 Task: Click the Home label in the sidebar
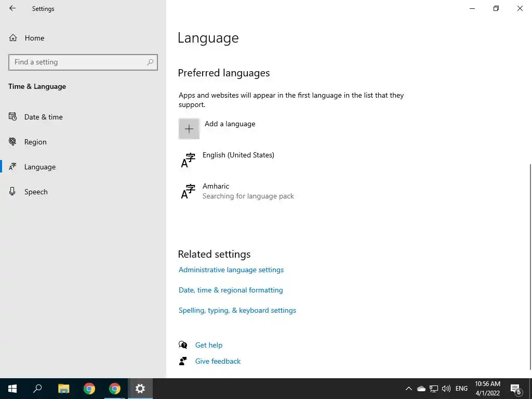pos(34,38)
